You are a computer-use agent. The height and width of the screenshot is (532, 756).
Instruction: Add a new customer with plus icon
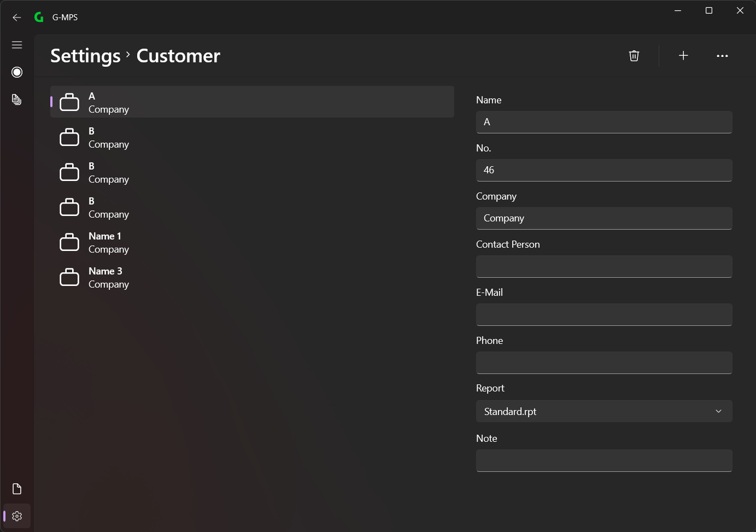coord(683,56)
